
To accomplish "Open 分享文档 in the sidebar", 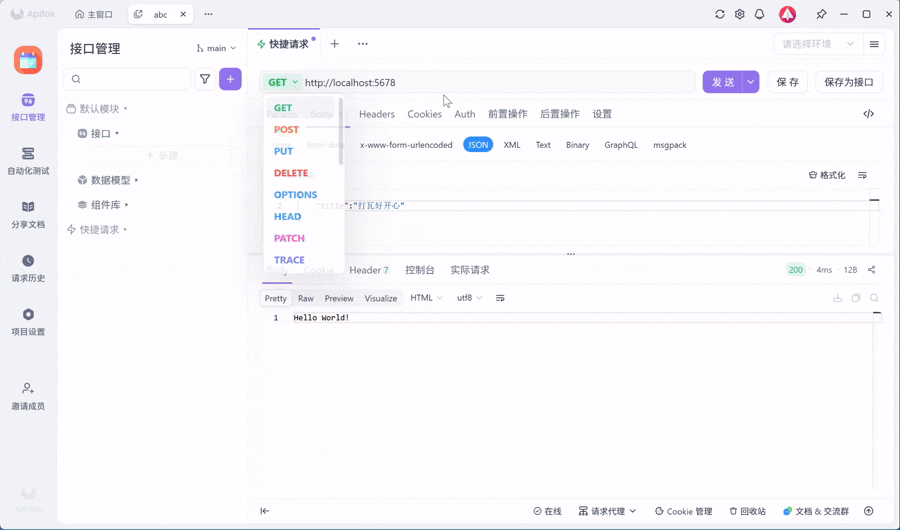I will click(28, 214).
